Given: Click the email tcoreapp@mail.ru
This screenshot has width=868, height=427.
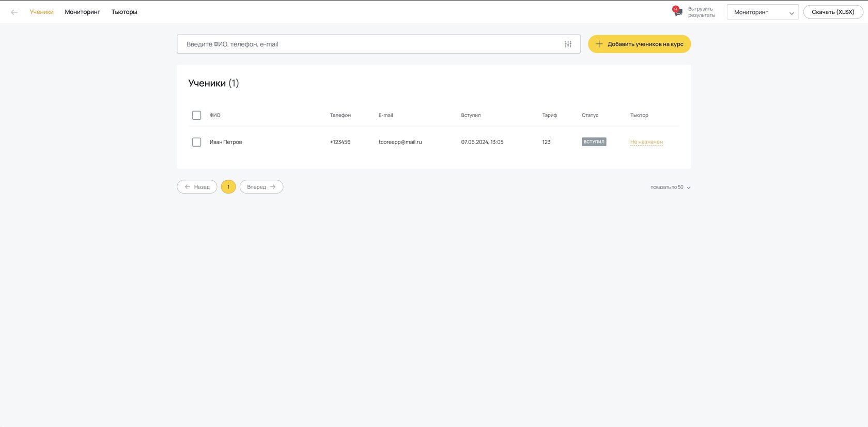Looking at the screenshot, I should pos(400,142).
